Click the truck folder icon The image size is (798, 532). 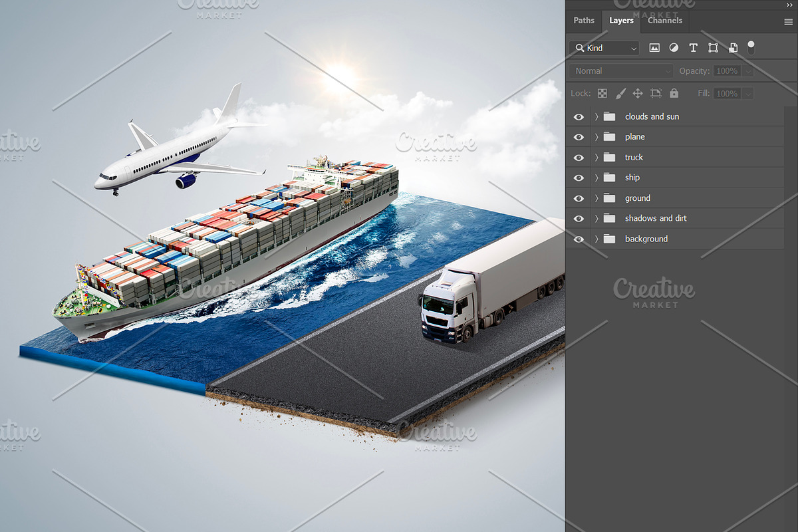coord(609,158)
